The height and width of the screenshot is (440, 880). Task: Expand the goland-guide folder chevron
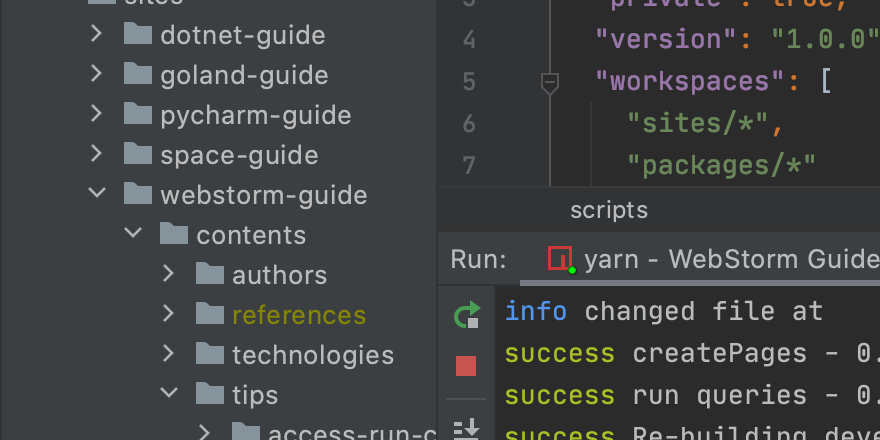tap(96, 75)
